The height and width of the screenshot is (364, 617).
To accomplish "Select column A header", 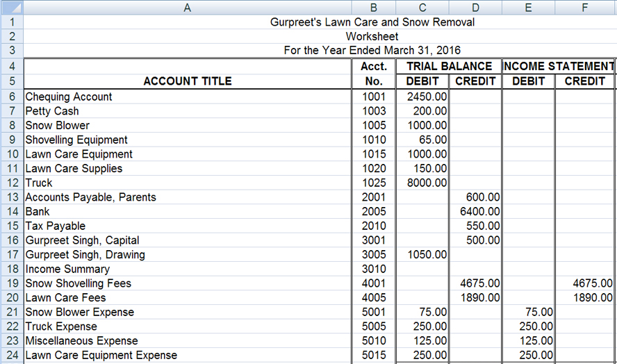I will click(x=188, y=8).
